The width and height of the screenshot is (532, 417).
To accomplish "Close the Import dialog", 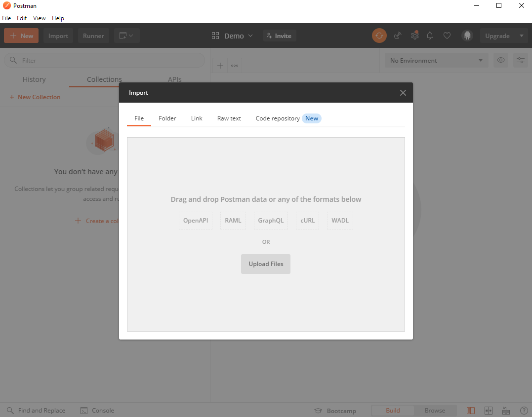I will pos(403,93).
